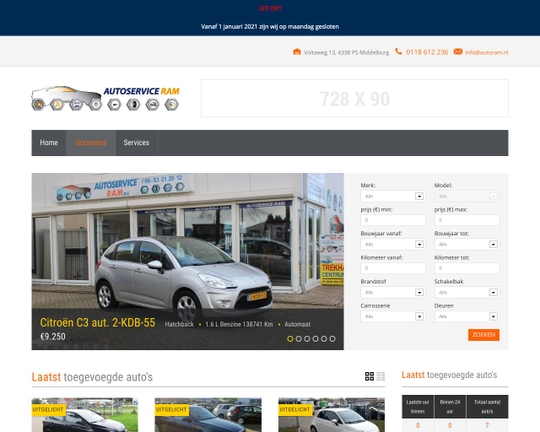This screenshot has width=540, height=432.
Task: Call phone number 0118 612 236
Action: pyautogui.click(x=427, y=52)
